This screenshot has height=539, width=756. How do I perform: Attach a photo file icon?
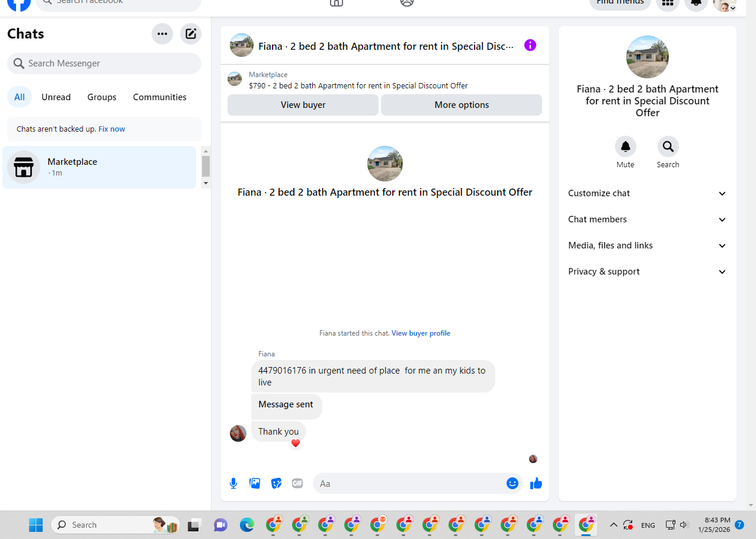click(255, 483)
